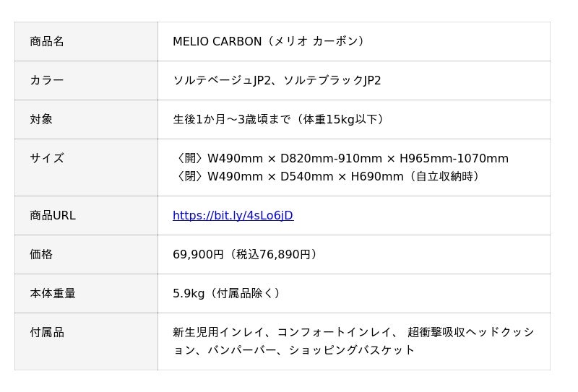Screen dimensions: 578x392
Task: Click the ソルテブラックJP2 color text
Action: click(x=332, y=81)
